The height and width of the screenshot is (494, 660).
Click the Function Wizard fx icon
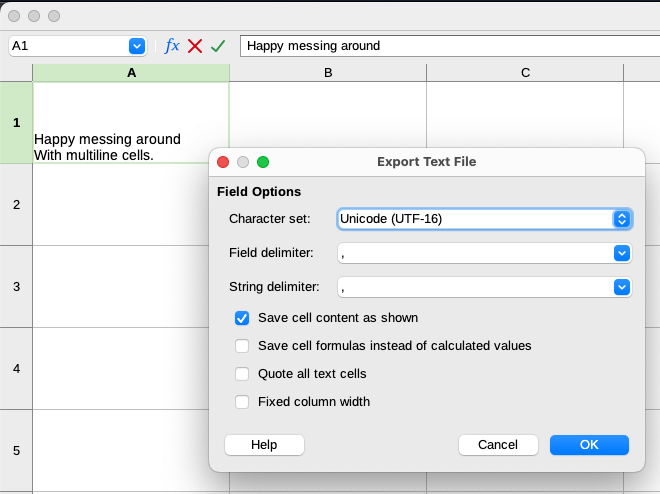click(x=172, y=46)
